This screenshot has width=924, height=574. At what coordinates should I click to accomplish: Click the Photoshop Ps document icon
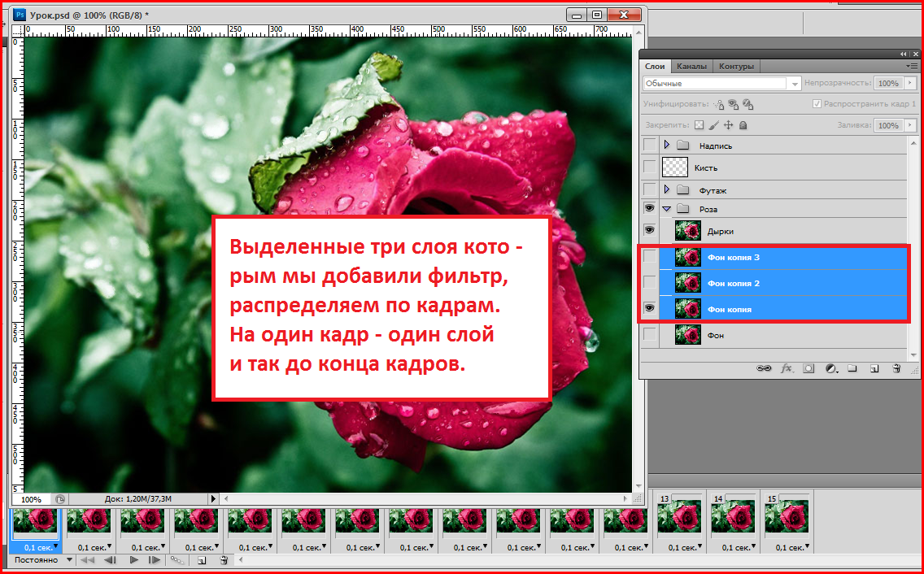click(x=20, y=14)
